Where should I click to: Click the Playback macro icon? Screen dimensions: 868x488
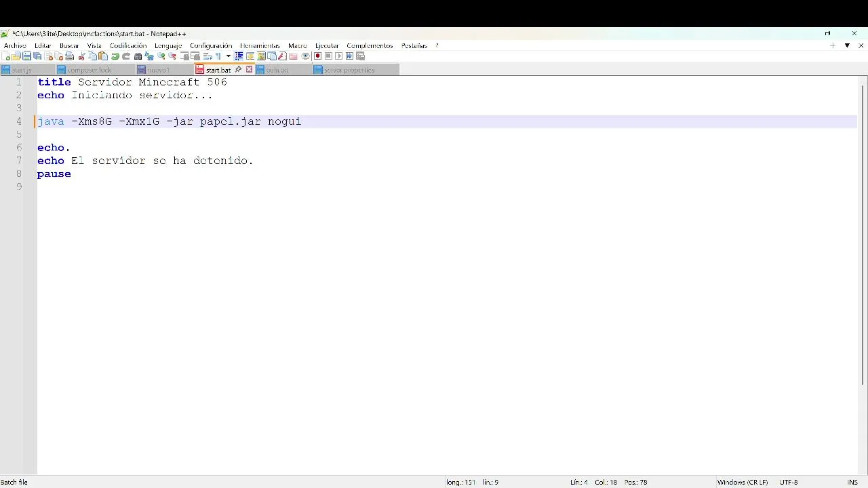[338, 56]
